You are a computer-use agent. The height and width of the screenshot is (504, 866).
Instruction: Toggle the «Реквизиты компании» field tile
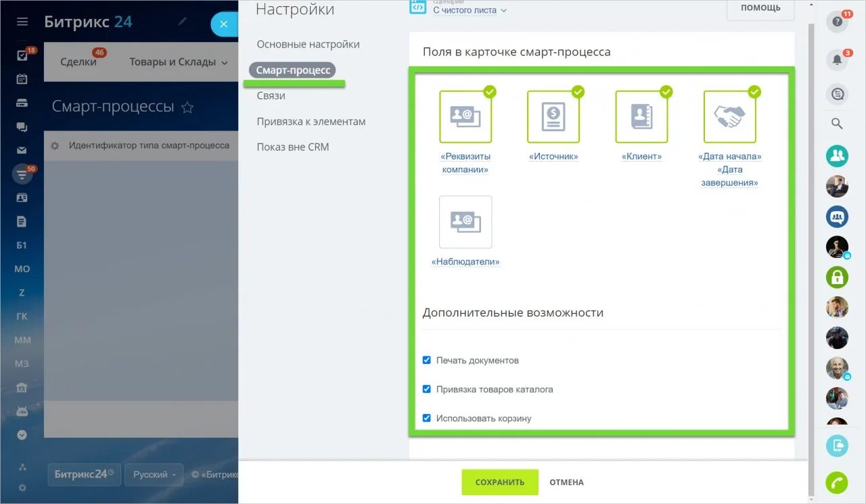tap(465, 116)
